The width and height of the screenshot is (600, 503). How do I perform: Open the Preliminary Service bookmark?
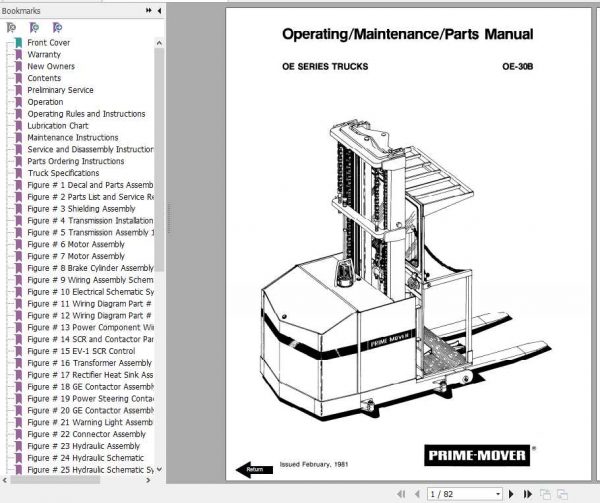(60, 90)
